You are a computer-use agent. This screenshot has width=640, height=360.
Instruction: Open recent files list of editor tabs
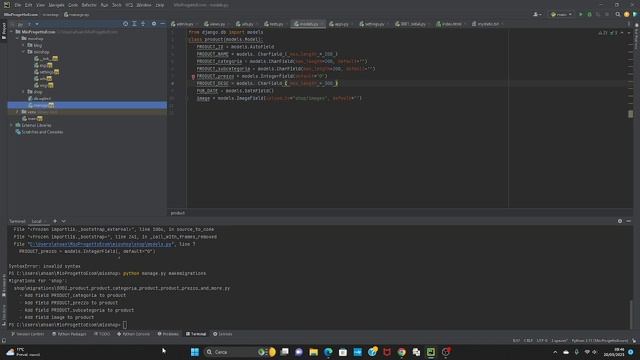pyautogui.click(x=629, y=24)
